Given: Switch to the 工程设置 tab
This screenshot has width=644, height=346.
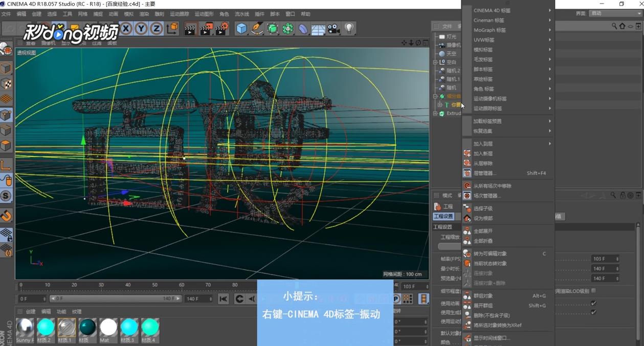Looking at the screenshot, I should [x=443, y=217].
